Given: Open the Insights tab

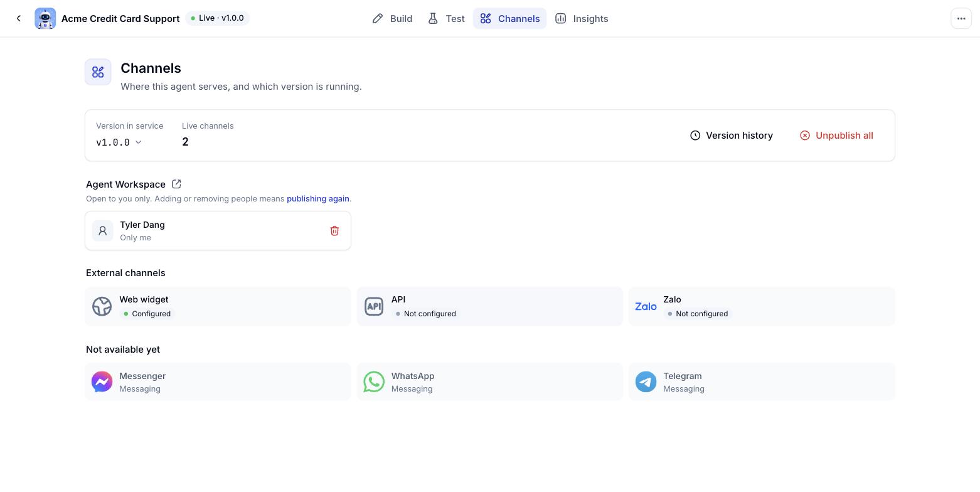Looking at the screenshot, I should point(582,19).
